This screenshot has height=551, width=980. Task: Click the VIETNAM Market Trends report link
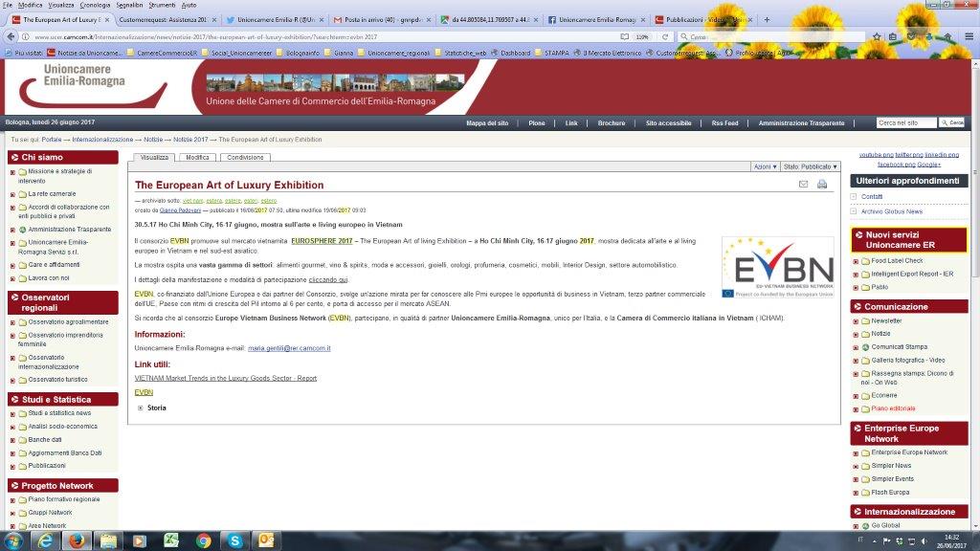pos(225,378)
